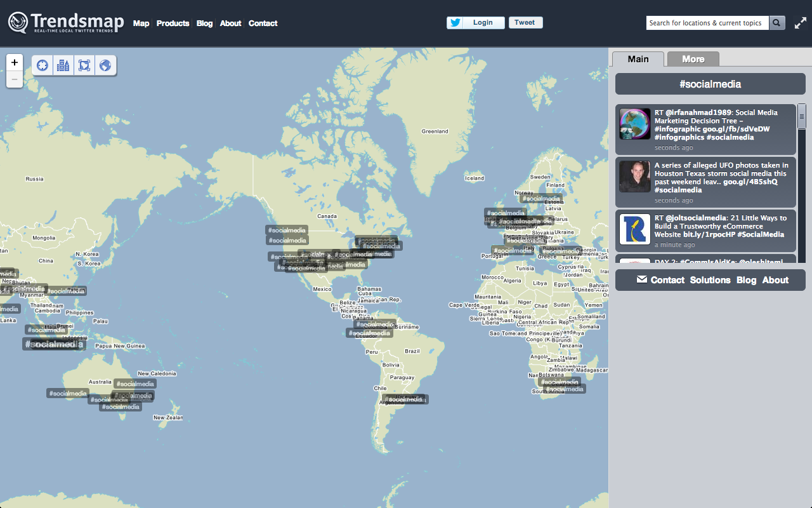Viewport: 812px width, 508px height.
Task: Open the Main tab
Action: (x=638, y=59)
